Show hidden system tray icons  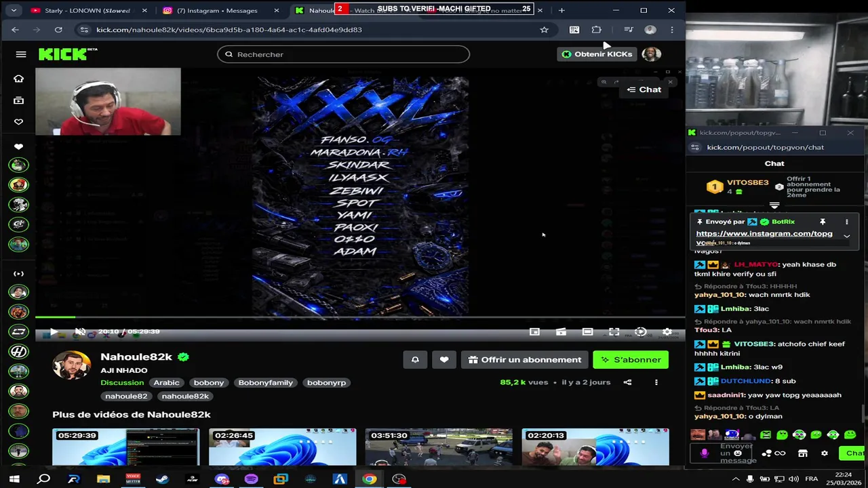(736, 479)
